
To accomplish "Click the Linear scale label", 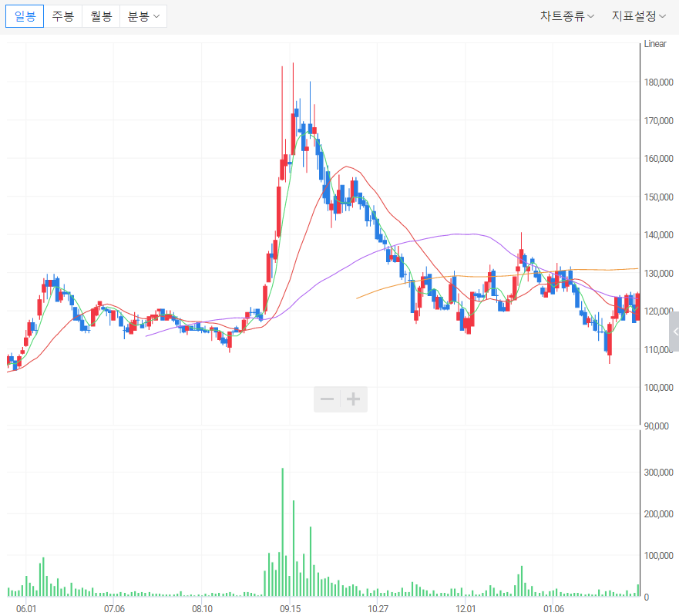I will pyautogui.click(x=655, y=44).
